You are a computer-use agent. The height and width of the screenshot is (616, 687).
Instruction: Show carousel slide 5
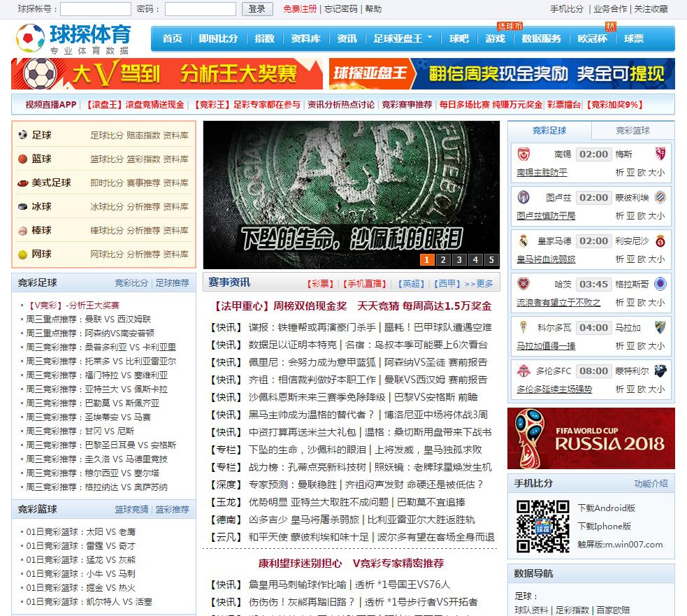point(491,259)
